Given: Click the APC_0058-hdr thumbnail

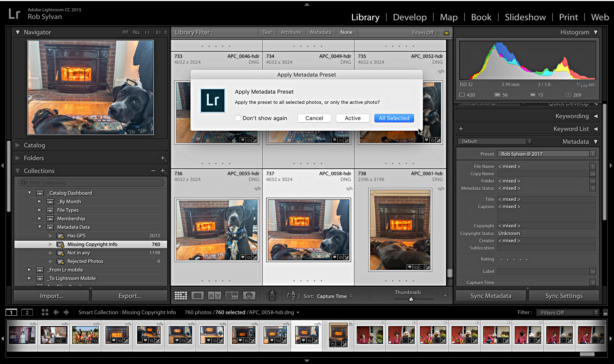Looking at the screenshot, I should point(309,230).
